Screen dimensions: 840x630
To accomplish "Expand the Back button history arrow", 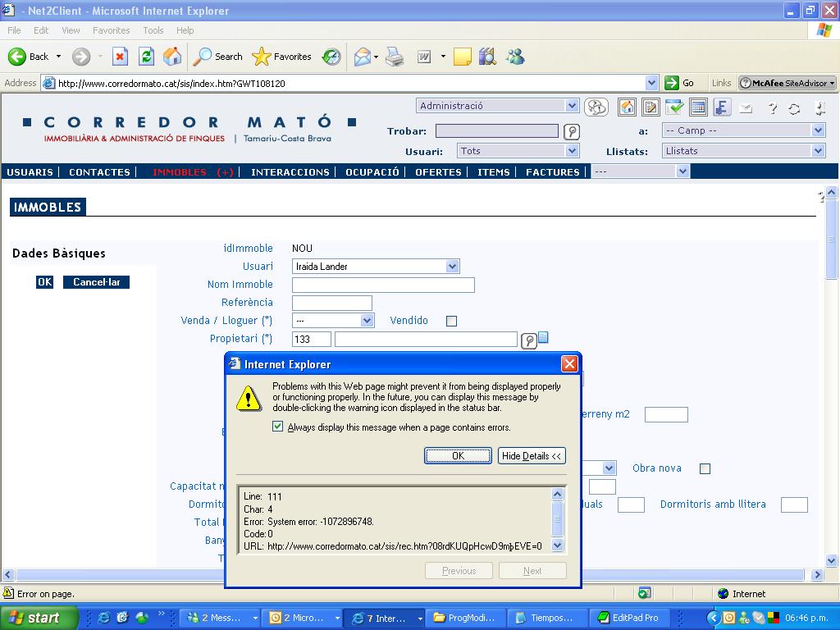I will [58, 57].
